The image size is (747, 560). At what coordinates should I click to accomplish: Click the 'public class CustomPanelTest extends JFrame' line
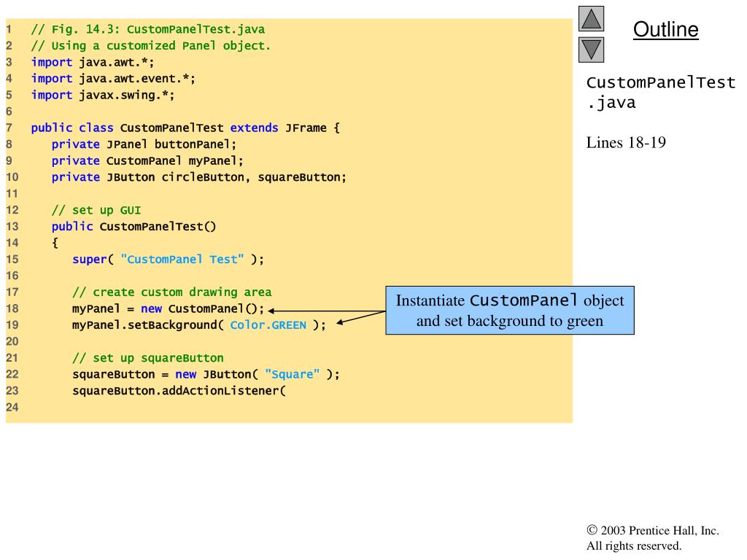pos(185,128)
